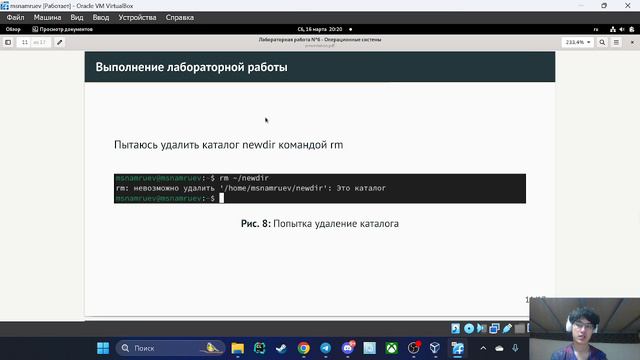Open the JetBrains CLion taskbar app
The height and width of the screenshot is (360, 640).
click(x=260, y=348)
